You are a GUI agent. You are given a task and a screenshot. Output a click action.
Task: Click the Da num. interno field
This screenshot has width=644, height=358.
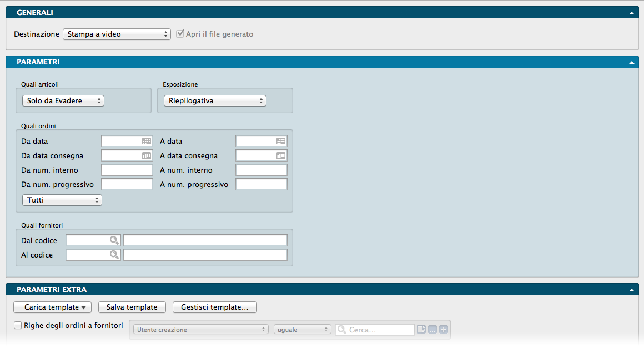[127, 170]
